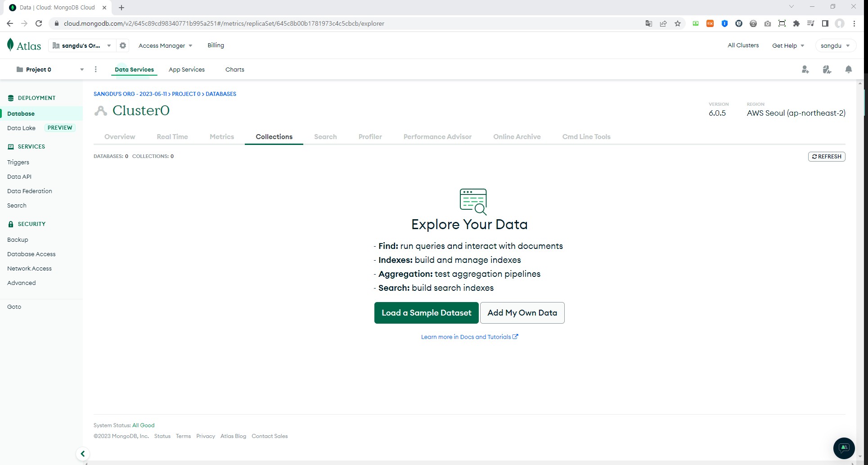
Task: Open the Chrome tab search chevron
Action: coord(792,7)
